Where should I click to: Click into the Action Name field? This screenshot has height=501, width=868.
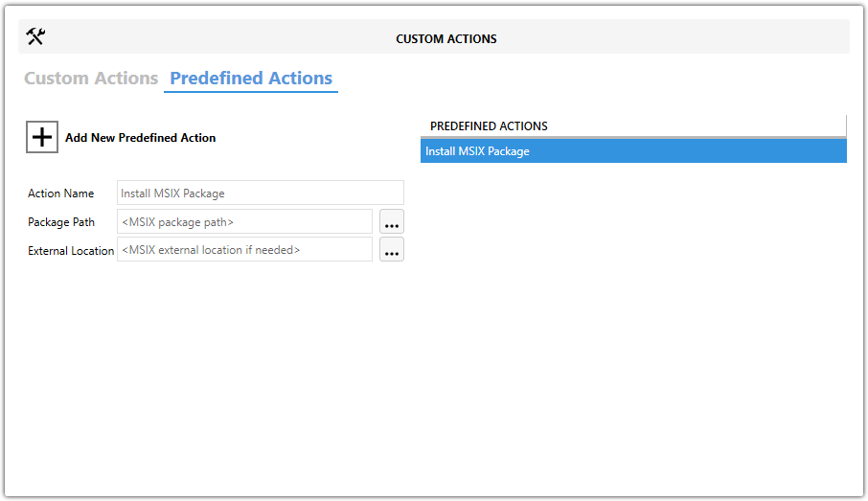coord(261,194)
